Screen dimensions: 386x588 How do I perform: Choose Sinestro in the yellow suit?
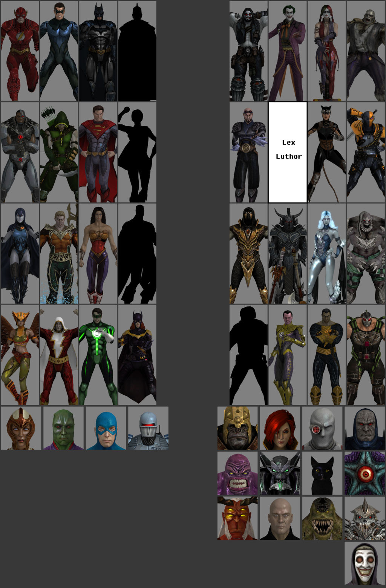pyautogui.click(x=288, y=355)
